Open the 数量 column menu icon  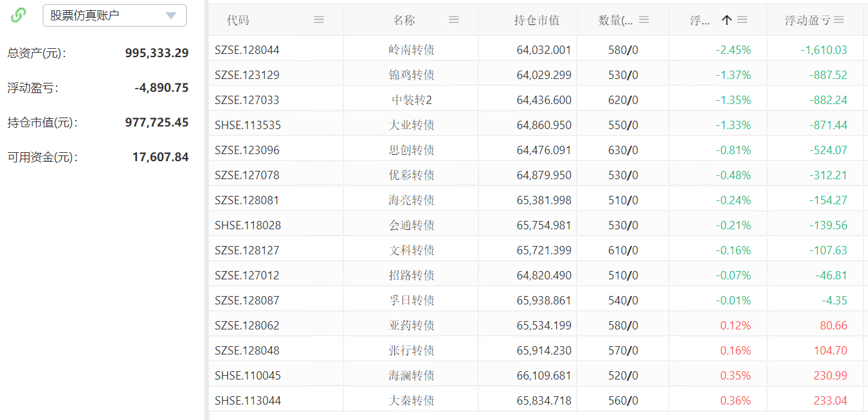pos(644,20)
